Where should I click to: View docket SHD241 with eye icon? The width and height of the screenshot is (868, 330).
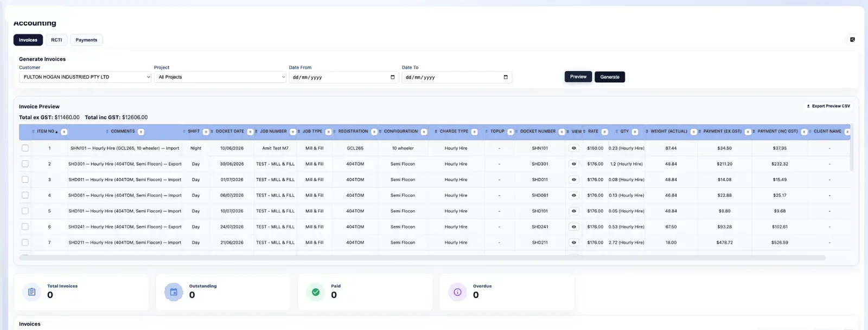(573, 227)
